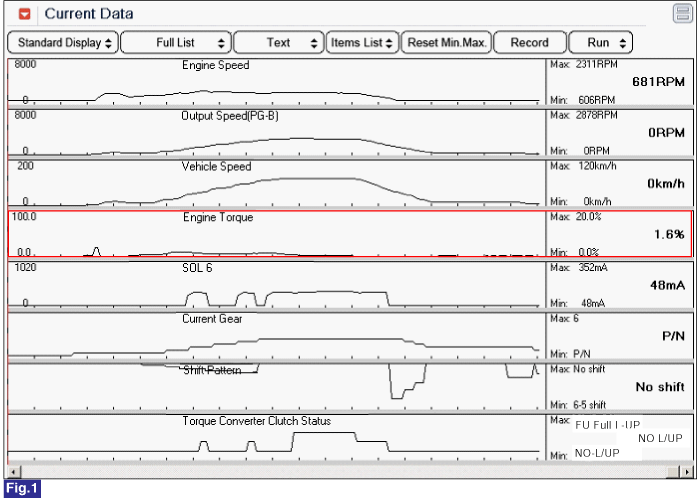Click the Current Data panel title
This screenshot has height=498, width=700.
[89, 14]
